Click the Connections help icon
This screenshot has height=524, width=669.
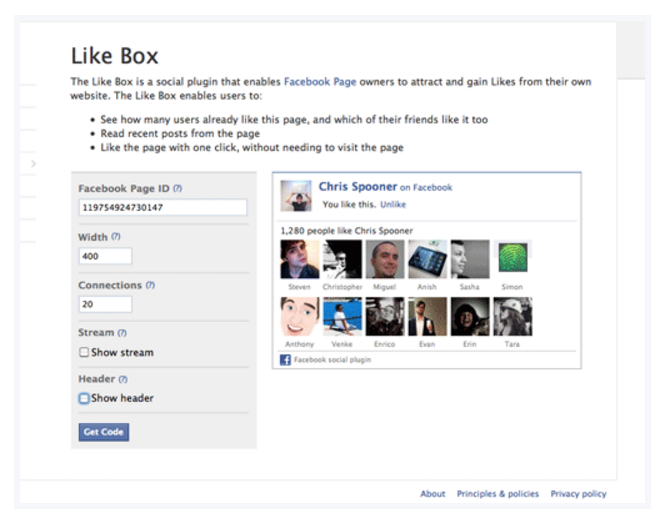click(150, 285)
